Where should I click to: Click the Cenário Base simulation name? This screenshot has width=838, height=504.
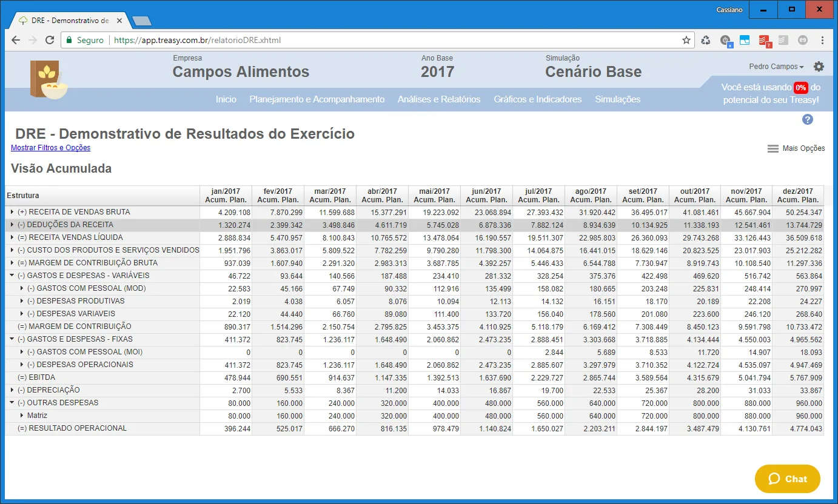pos(594,71)
